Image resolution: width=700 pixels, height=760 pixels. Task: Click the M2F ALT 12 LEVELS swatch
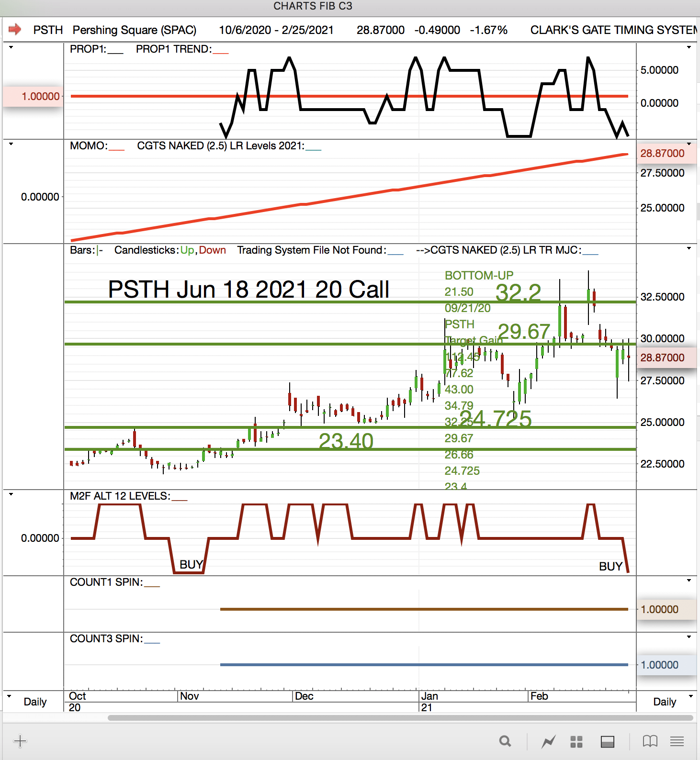180,500
